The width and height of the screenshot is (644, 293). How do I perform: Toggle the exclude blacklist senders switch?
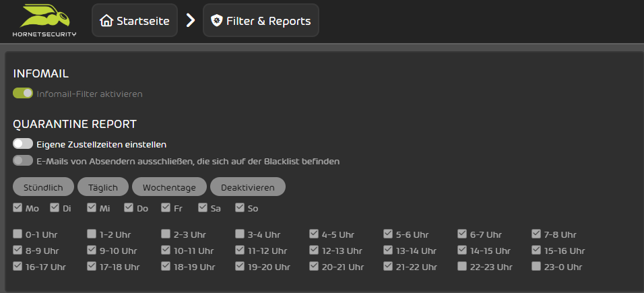click(x=23, y=161)
